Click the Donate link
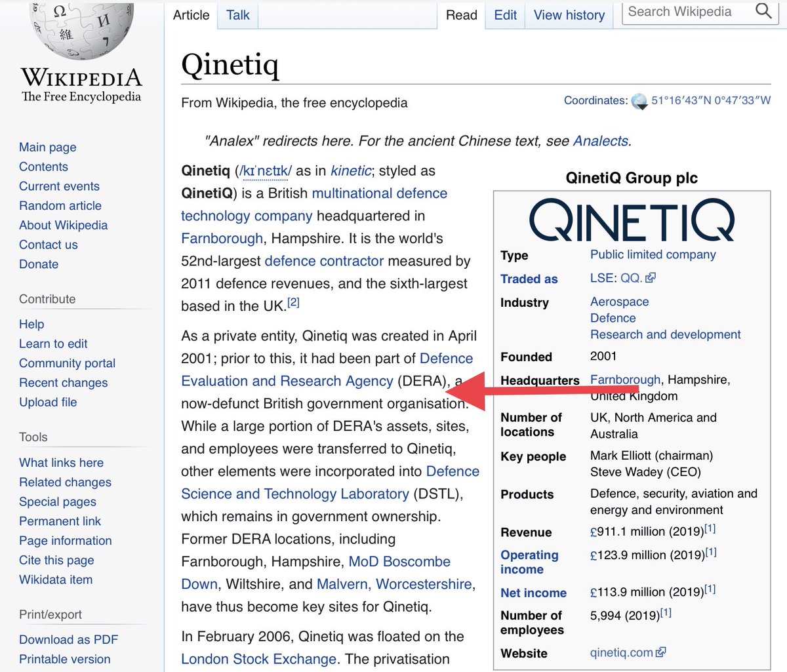 coord(39,264)
